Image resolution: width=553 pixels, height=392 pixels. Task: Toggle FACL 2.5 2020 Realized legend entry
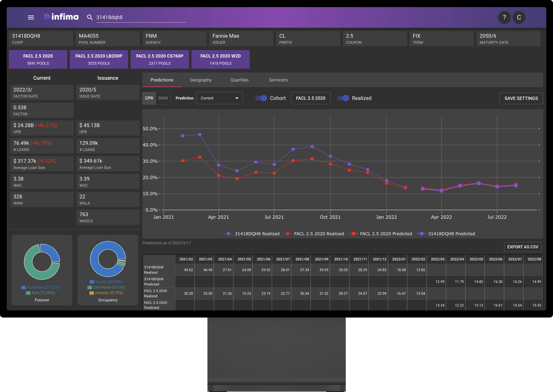(x=313, y=234)
